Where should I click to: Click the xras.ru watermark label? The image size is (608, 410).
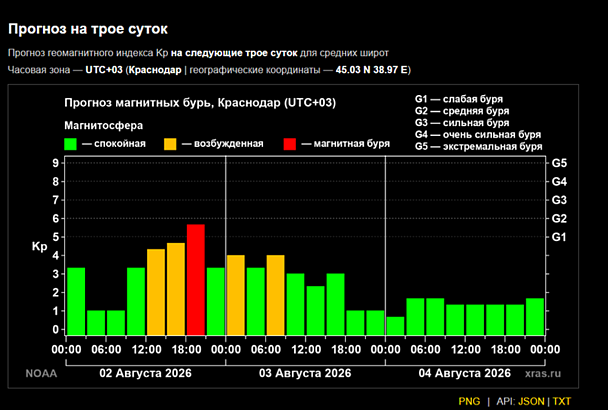(543, 374)
